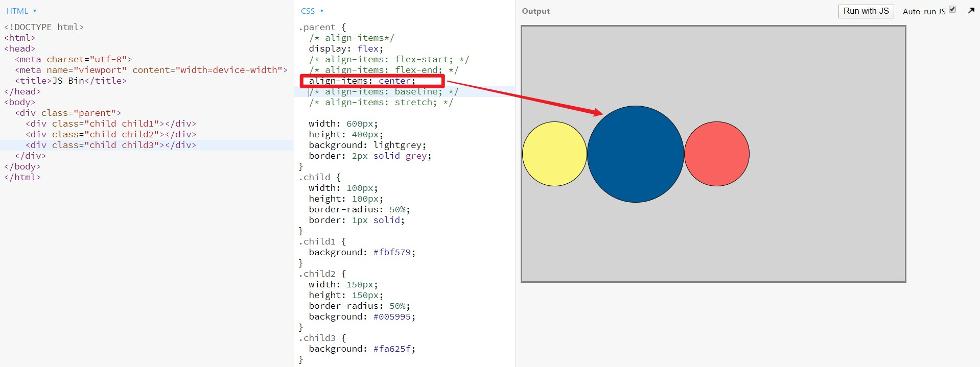Click the commented 'align-items: baseline' line
The image size is (980, 367).
pyautogui.click(x=384, y=91)
